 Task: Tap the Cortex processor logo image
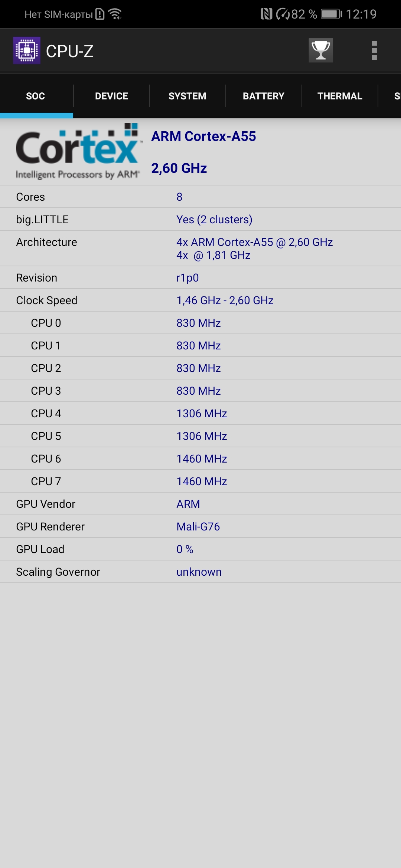pyautogui.click(x=78, y=152)
